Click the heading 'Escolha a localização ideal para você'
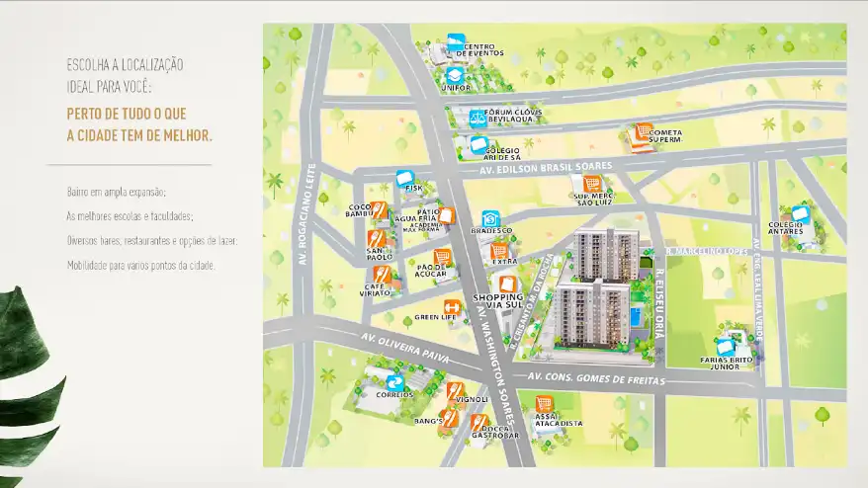The image size is (868, 488). pos(126,76)
